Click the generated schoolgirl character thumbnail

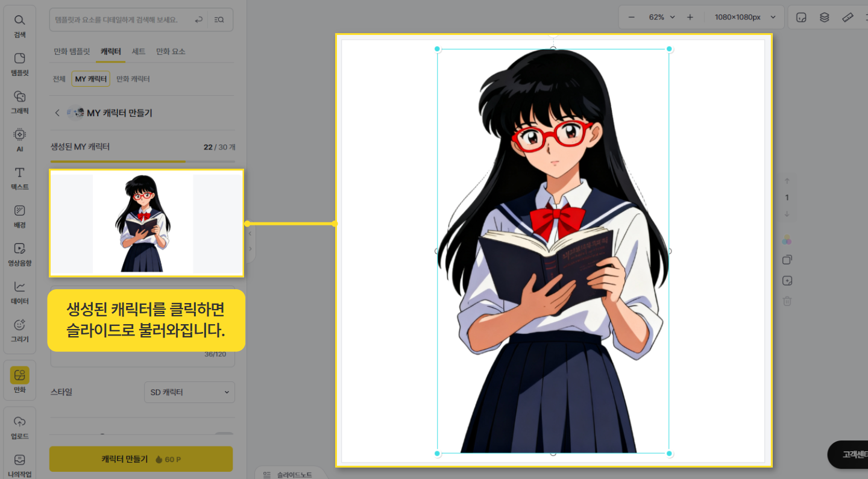[146, 223]
